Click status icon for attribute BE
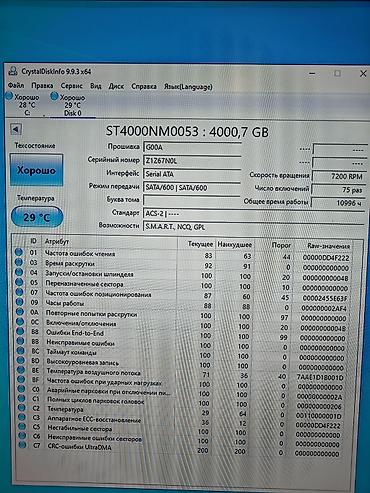 (x=21, y=370)
